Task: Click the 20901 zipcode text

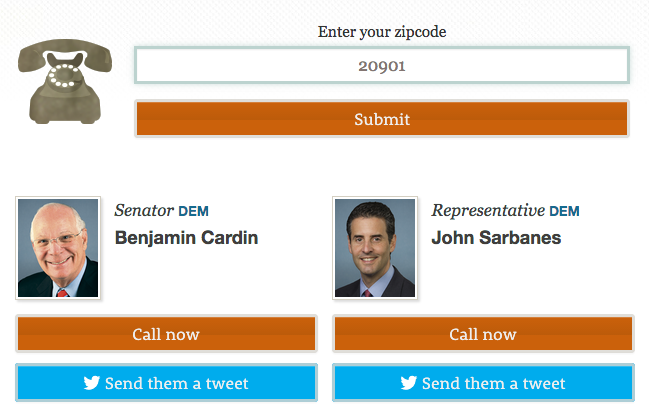Action: tap(382, 66)
